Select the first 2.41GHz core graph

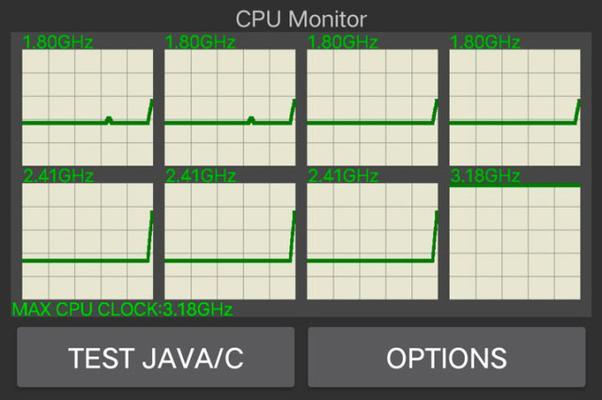point(88,241)
